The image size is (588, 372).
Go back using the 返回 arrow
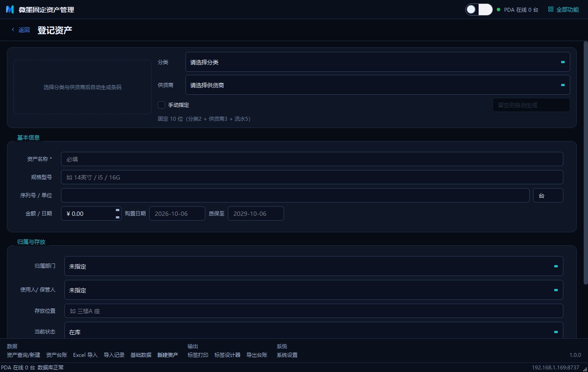point(20,30)
